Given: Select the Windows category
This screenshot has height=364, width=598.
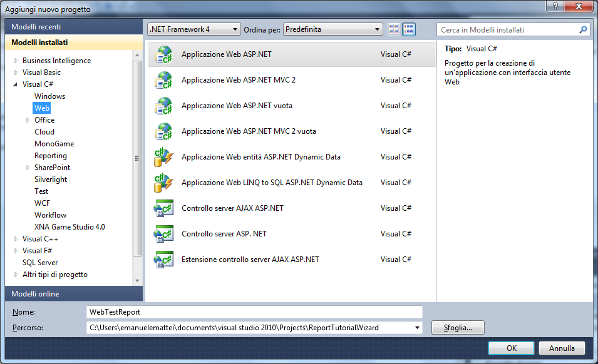Looking at the screenshot, I should [x=49, y=96].
